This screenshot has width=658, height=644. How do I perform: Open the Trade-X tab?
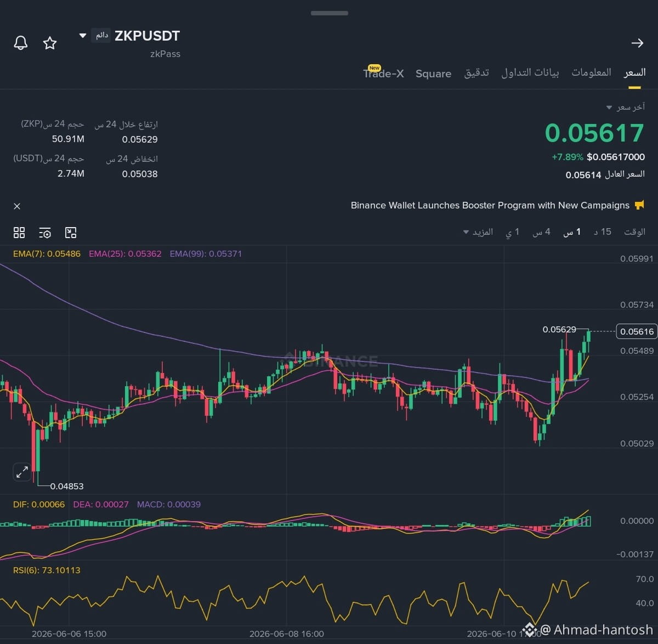click(x=383, y=74)
